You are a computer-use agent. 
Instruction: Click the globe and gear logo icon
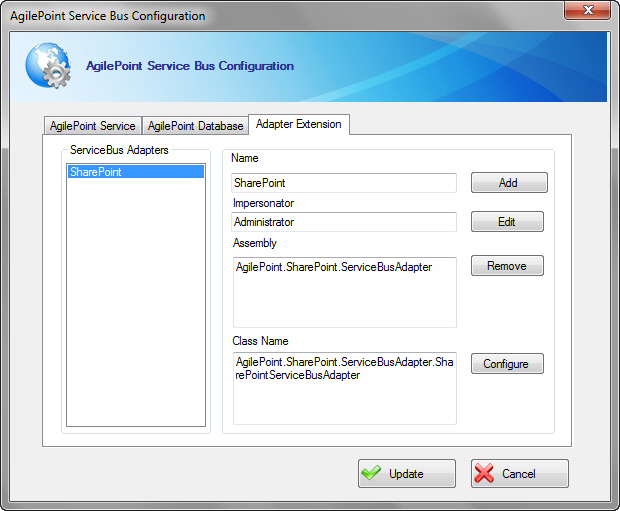(x=48, y=65)
